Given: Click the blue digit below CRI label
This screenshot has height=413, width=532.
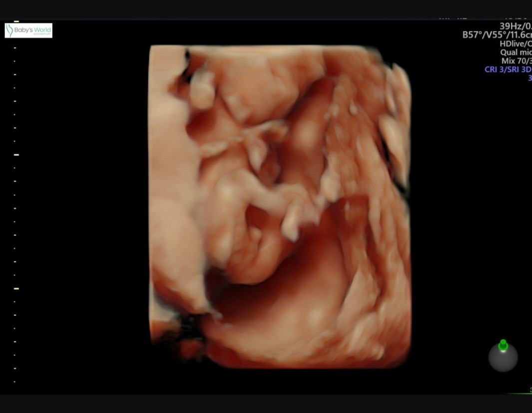Looking at the screenshot, I should [530, 78].
